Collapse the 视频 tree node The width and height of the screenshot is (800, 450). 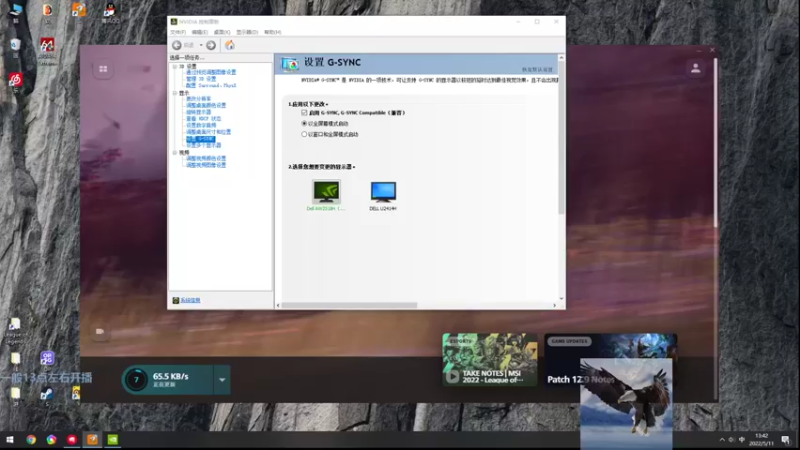pyautogui.click(x=174, y=152)
